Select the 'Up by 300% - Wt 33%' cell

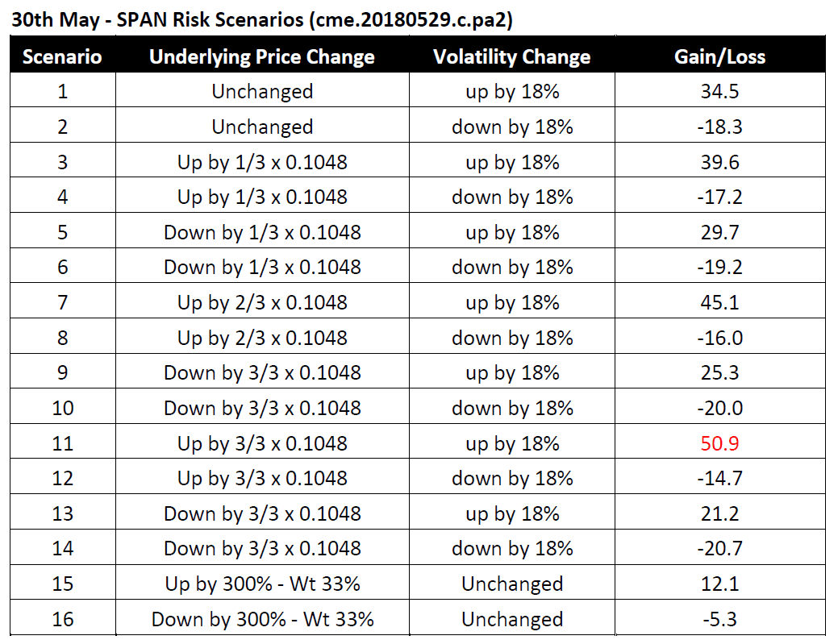(x=262, y=584)
